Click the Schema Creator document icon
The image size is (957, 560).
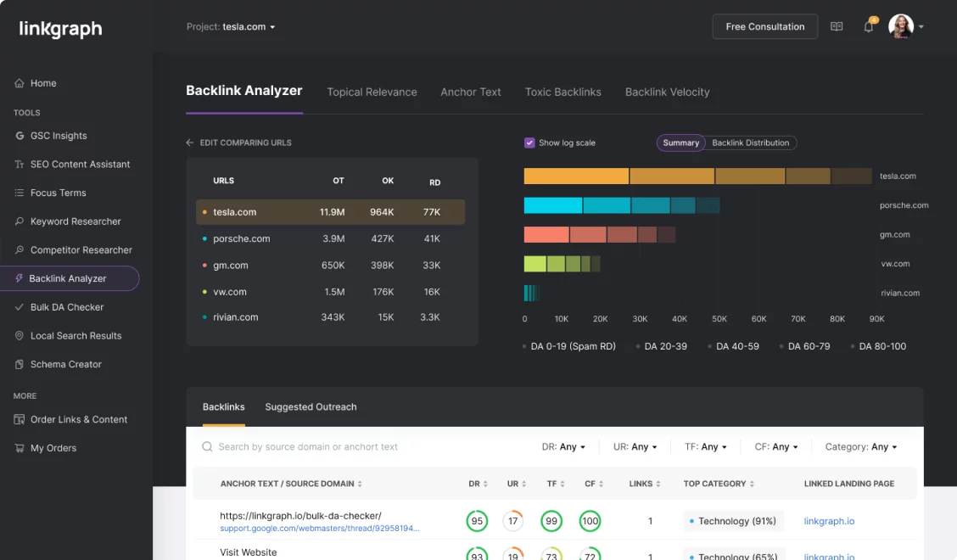tap(19, 364)
